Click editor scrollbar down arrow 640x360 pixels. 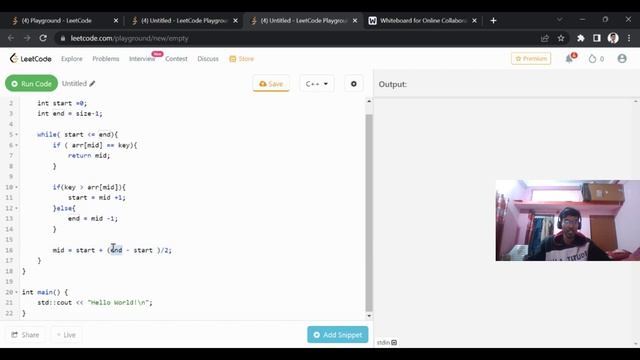coord(369,316)
